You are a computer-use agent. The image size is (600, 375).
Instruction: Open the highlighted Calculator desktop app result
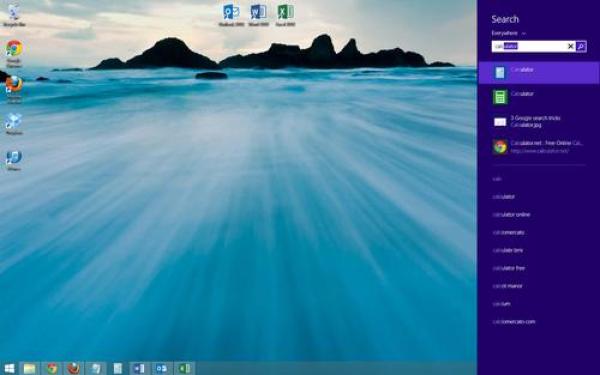[x=539, y=73]
